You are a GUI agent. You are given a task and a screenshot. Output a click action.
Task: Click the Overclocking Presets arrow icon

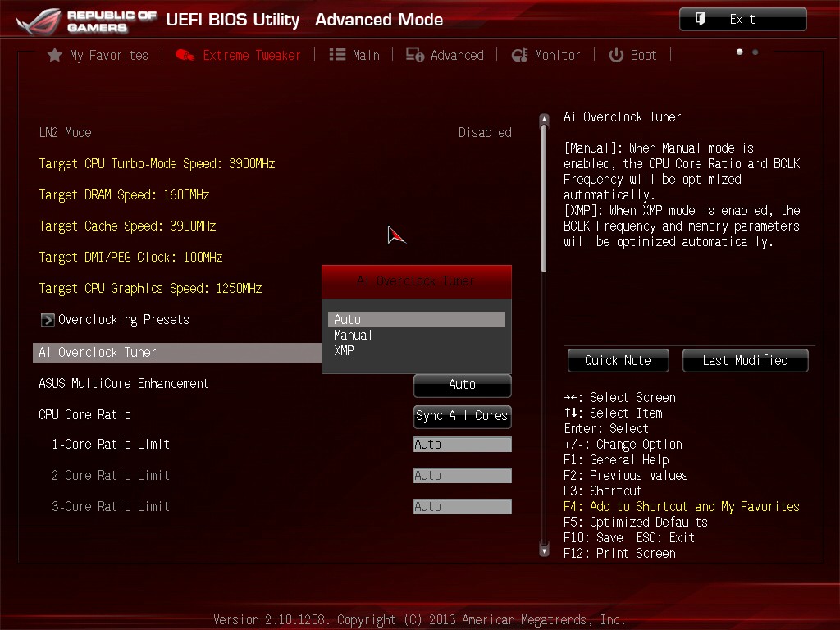tap(47, 320)
